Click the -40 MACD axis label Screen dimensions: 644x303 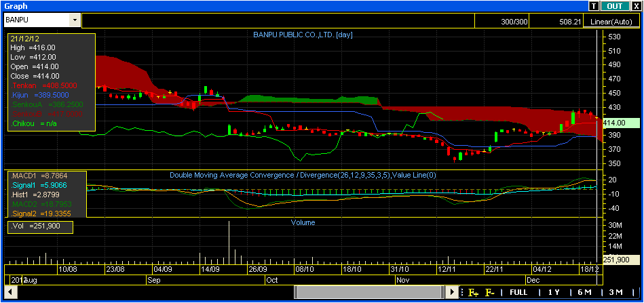pos(614,208)
